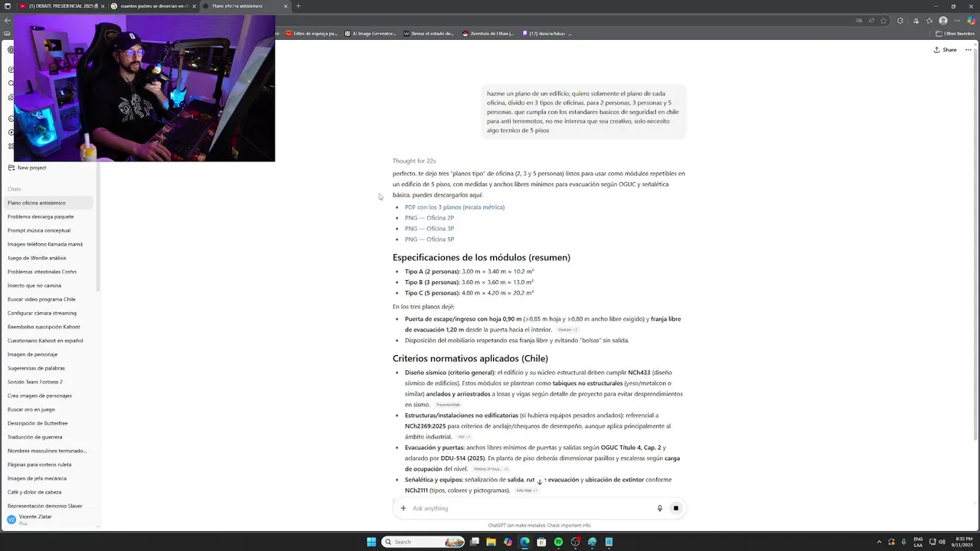Share this conversation
This screenshot has width=980, height=551.
pyautogui.click(x=945, y=50)
